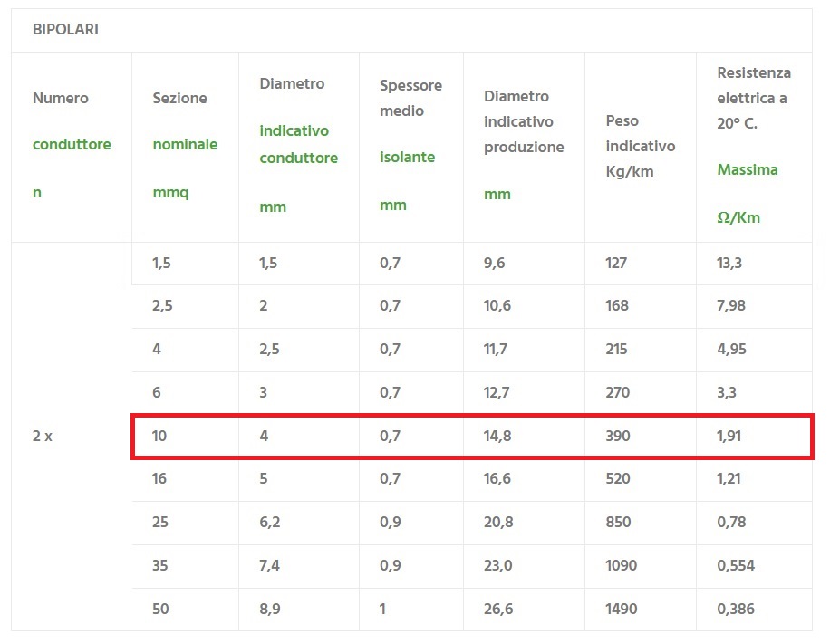
Task: Click the 0,386 resistance value cell
Action: coord(736,609)
